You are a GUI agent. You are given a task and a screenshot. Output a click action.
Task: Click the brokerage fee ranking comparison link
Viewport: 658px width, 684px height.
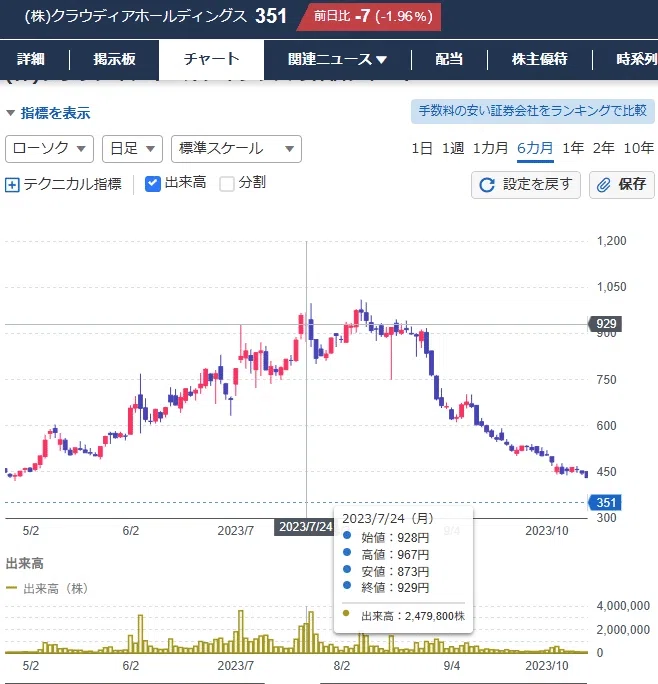[533, 111]
